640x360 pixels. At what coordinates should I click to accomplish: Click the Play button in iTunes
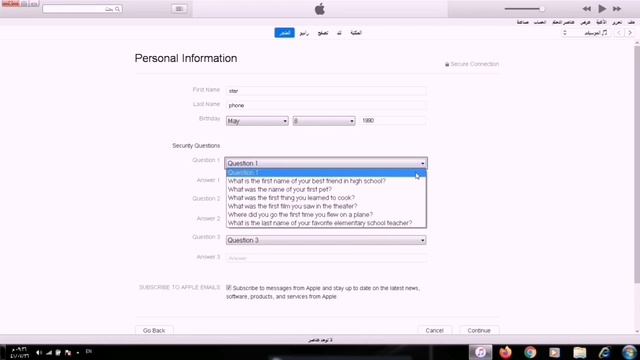[602, 9]
